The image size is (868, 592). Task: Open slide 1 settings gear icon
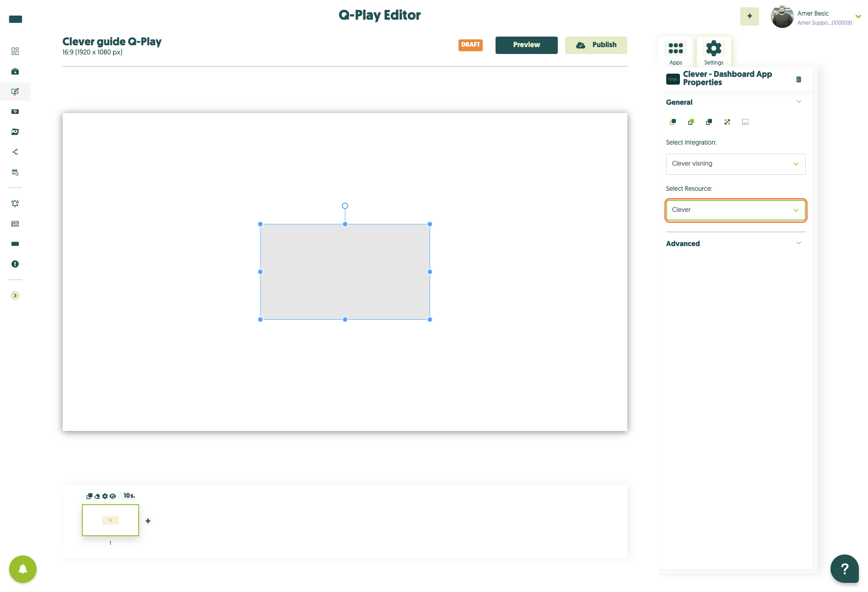(105, 496)
